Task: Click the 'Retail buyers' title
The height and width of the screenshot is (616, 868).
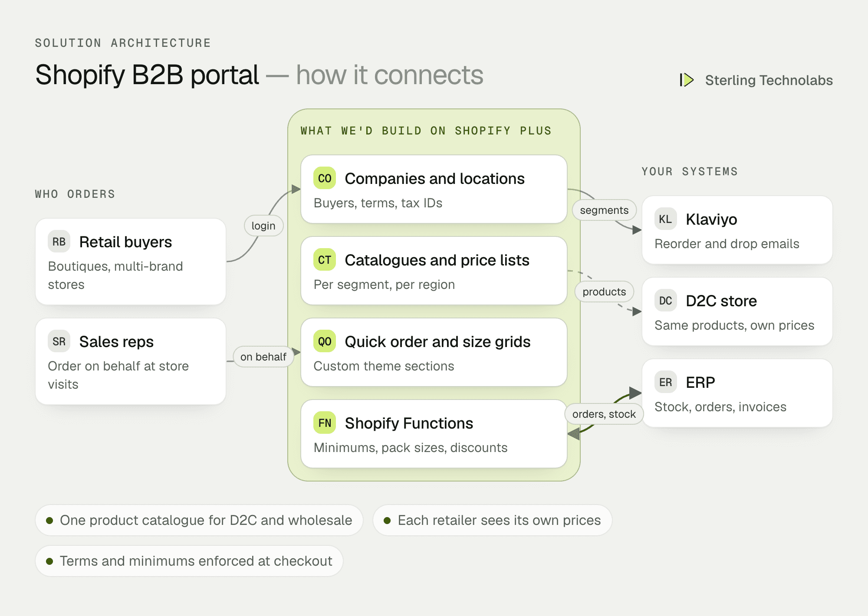Action: tap(125, 242)
